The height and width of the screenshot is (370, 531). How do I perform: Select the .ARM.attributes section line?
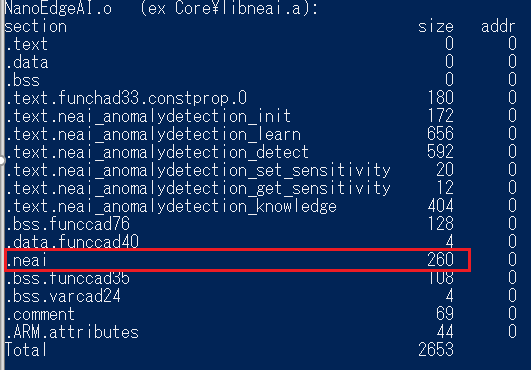pyautogui.click(x=261, y=332)
